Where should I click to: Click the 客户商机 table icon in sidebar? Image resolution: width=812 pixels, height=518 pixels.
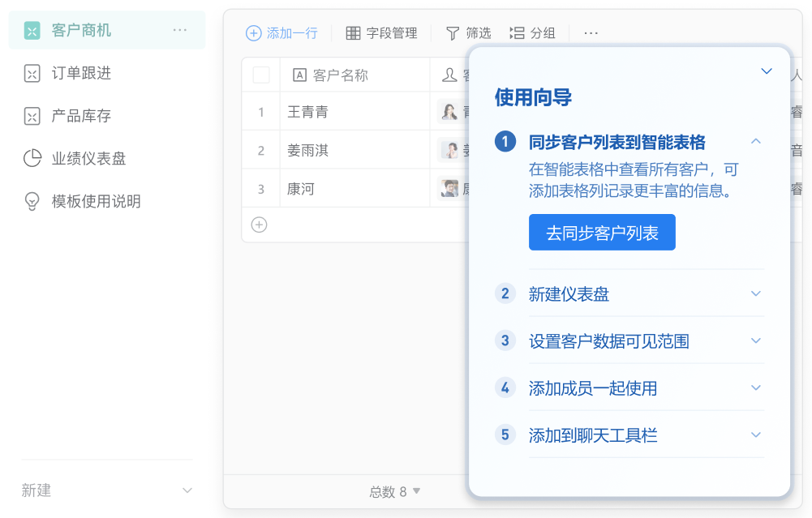point(32,31)
